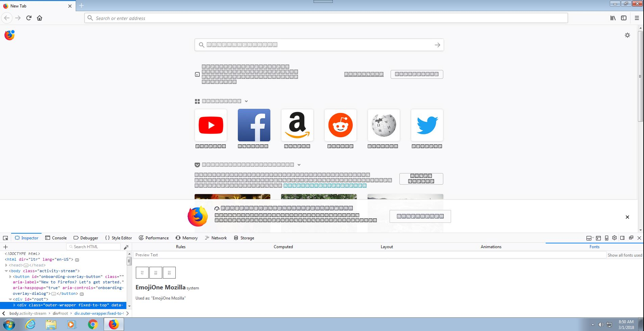
Task: Open the Facebook top site tile
Action: [x=254, y=125]
